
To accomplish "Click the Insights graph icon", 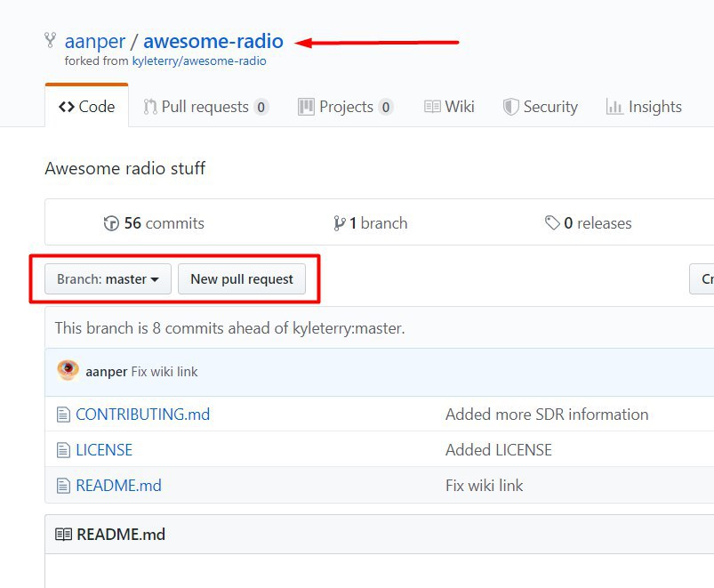I will (x=614, y=107).
